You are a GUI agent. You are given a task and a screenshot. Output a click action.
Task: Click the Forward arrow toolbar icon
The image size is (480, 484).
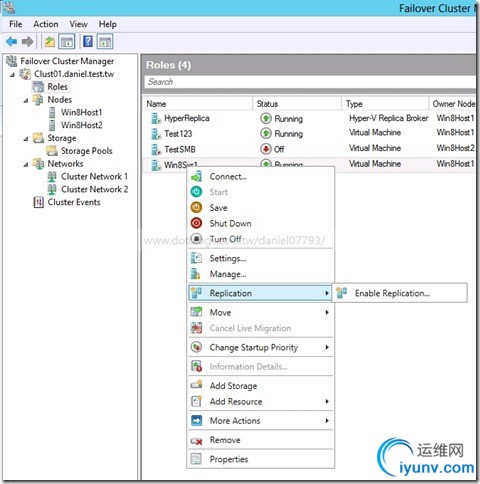coord(27,42)
